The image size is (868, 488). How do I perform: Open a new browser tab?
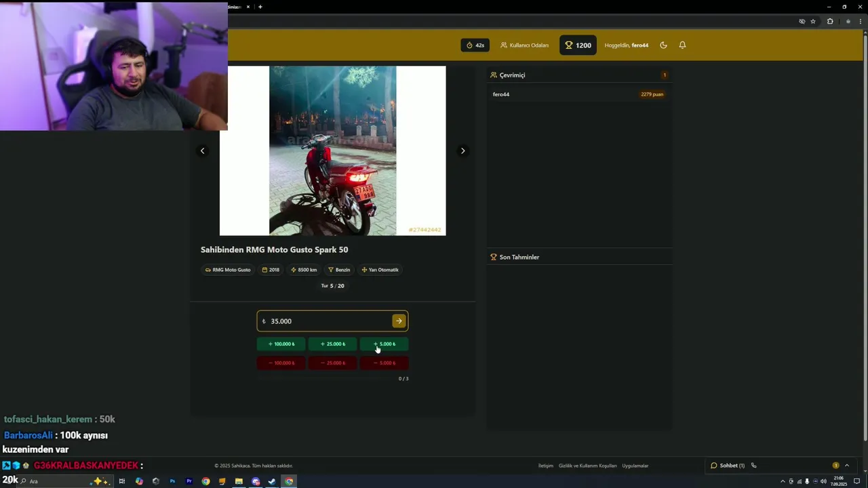[x=260, y=7]
